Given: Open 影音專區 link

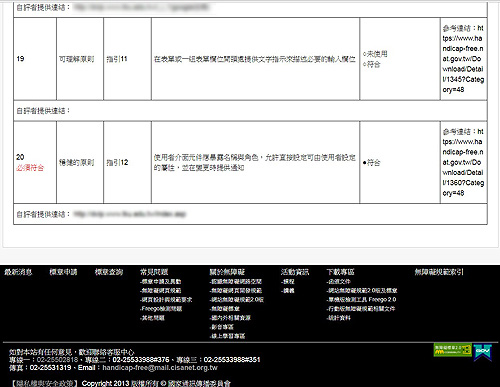Looking at the screenshot, I should [x=222, y=327].
